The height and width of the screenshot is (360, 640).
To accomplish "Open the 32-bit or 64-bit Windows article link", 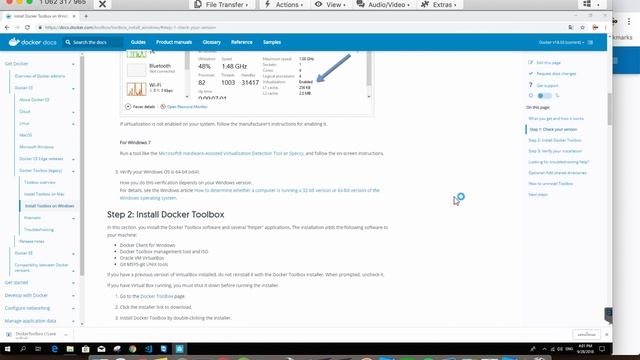I will pos(249,194).
